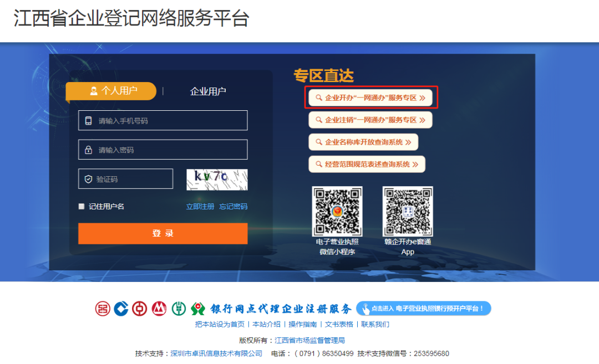Open 企业注销"一网通办"服务专区

coord(370,120)
